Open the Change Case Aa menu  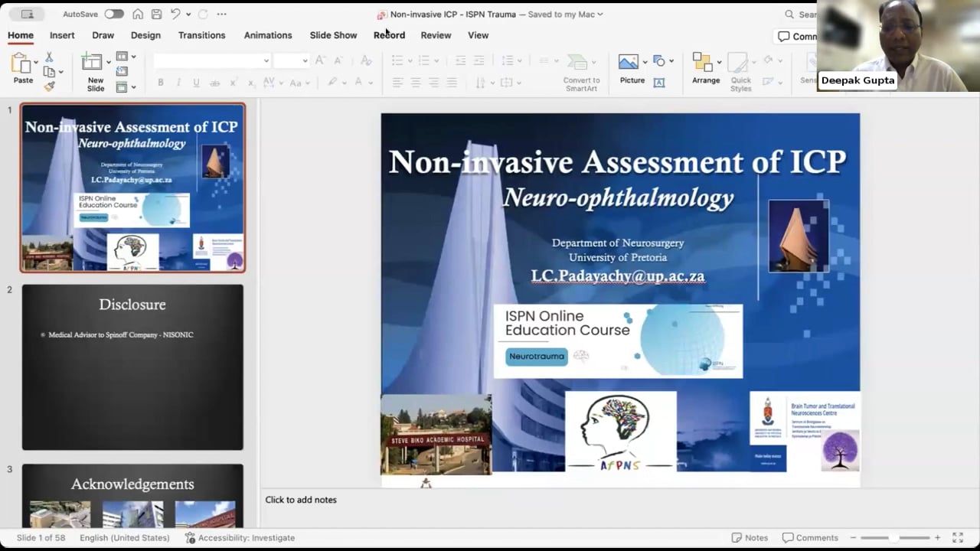[x=296, y=83]
